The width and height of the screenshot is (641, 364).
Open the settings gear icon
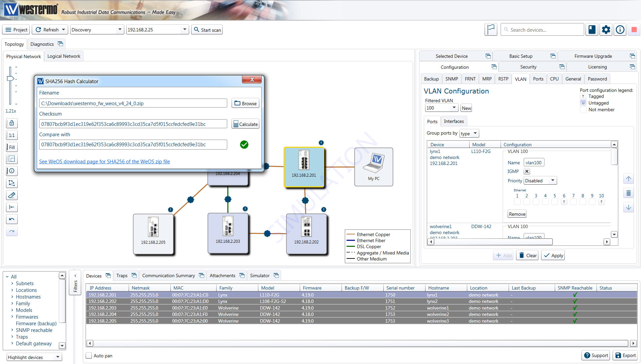[606, 29]
